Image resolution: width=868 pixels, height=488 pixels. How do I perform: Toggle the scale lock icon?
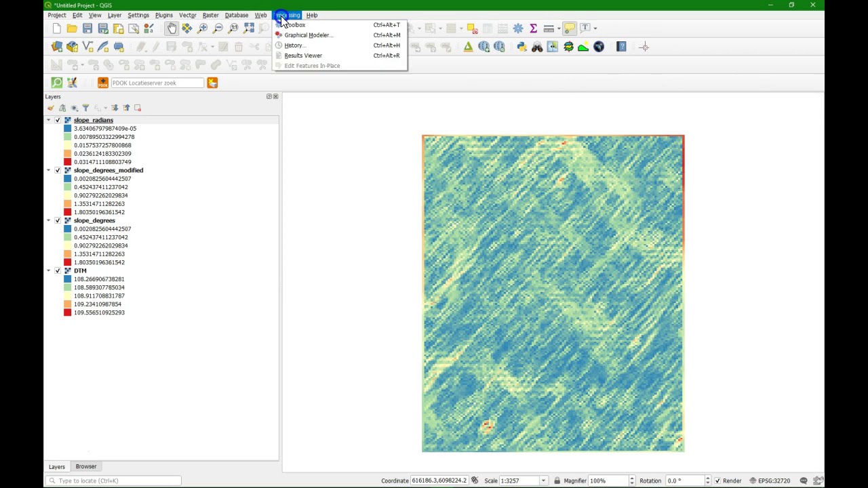click(557, 481)
